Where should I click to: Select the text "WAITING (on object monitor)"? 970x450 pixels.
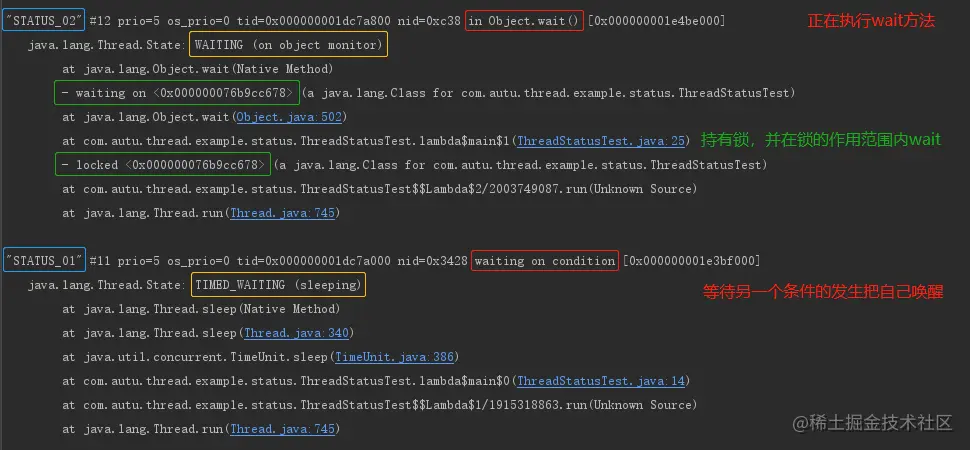(288, 45)
